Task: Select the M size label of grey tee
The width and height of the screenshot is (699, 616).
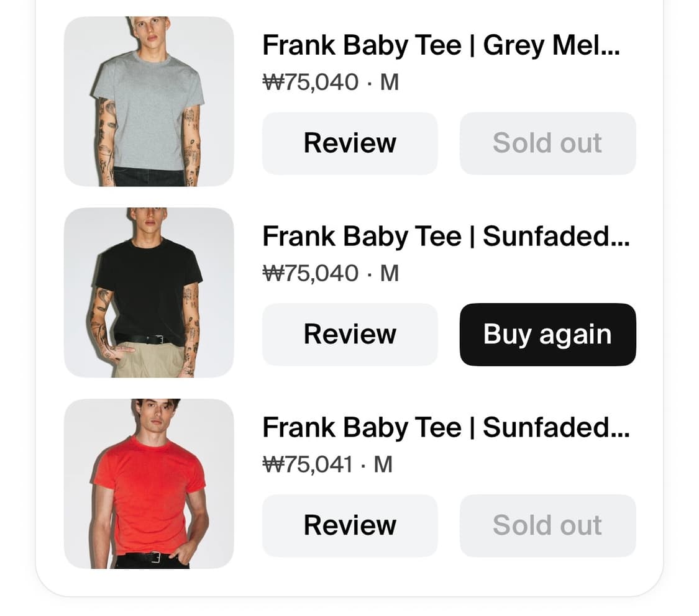Action: coord(389,83)
